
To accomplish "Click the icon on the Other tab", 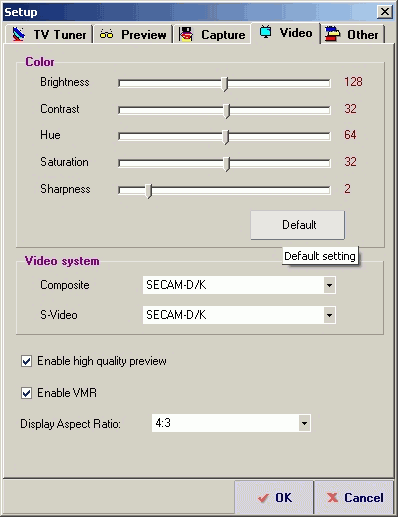I will coord(333,34).
